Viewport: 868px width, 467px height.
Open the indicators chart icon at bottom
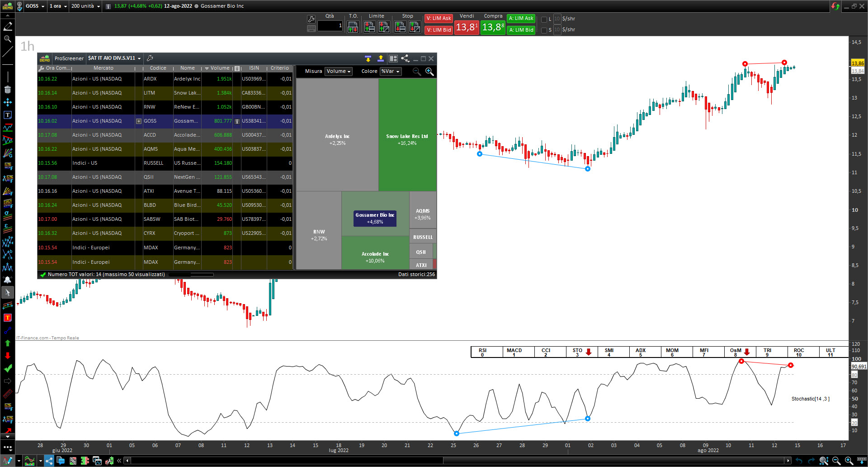tap(29, 461)
